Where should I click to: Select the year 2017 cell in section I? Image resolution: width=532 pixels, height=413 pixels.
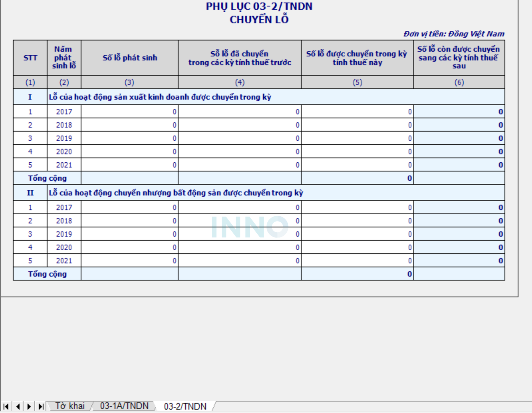point(64,112)
